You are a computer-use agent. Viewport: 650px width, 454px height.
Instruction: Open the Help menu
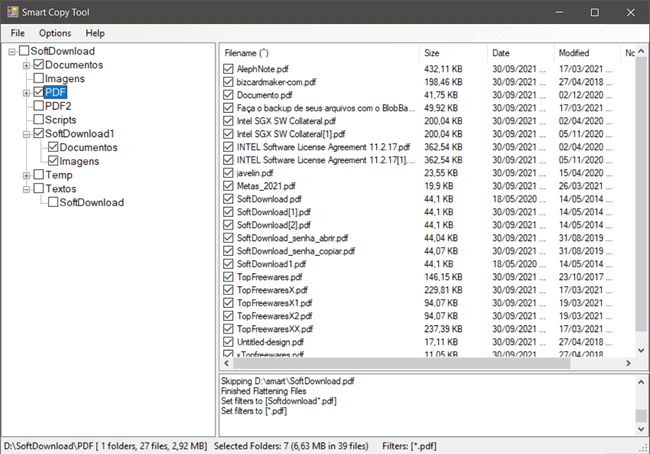(x=95, y=33)
